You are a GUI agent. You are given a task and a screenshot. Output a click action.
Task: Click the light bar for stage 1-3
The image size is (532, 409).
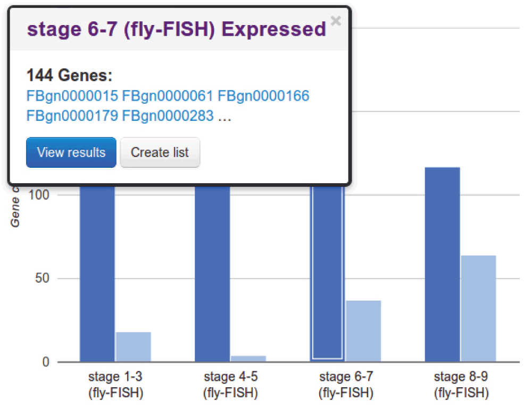coord(133,346)
